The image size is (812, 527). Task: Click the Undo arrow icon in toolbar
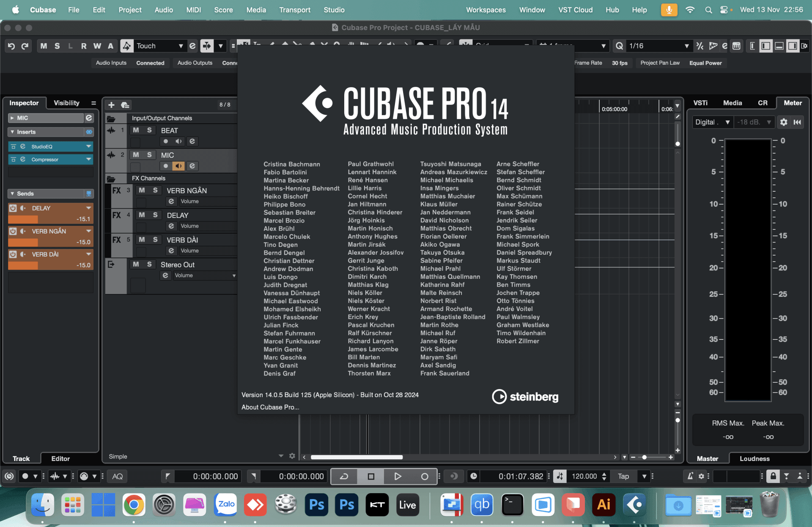(x=11, y=46)
